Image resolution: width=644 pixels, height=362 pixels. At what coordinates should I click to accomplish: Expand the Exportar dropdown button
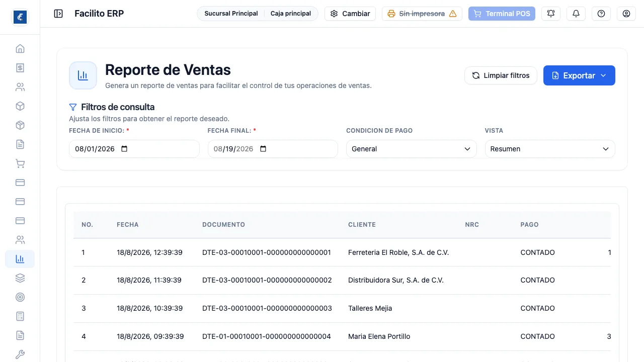[579, 75]
